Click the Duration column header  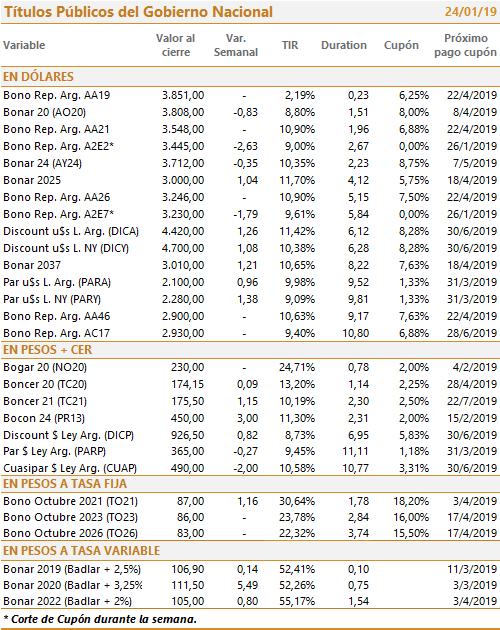pyautogui.click(x=344, y=45)
